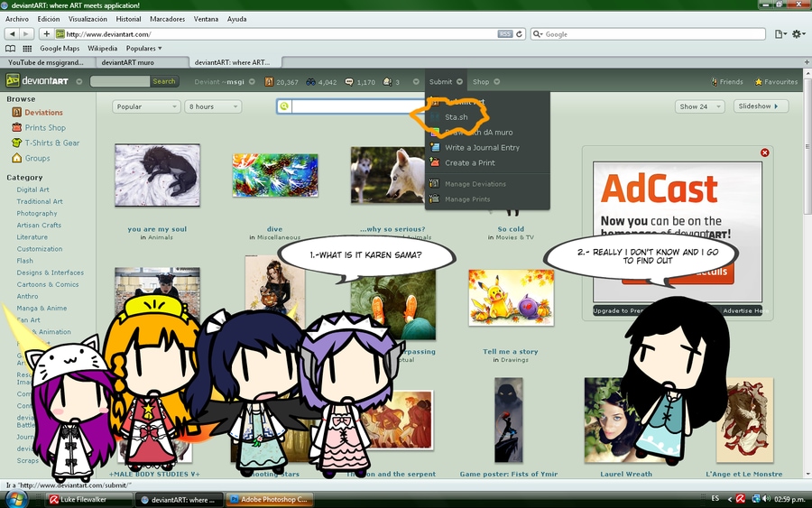Open the Edición menu

pyautogui.click(x=49, y=19)
